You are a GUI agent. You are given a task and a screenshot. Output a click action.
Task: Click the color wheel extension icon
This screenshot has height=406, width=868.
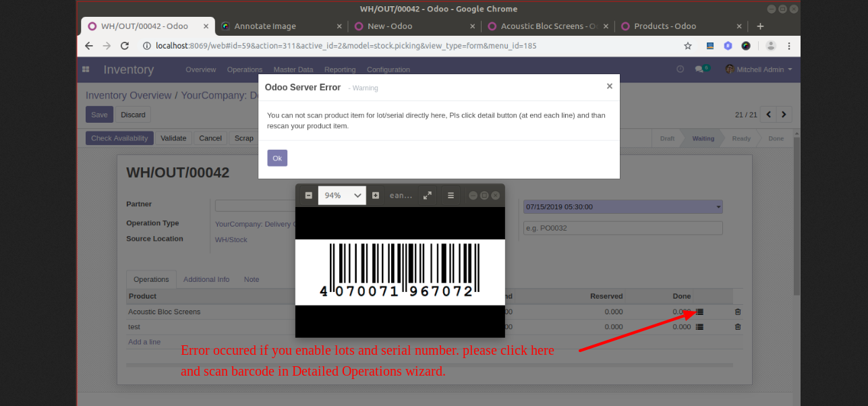pos(746,46)
